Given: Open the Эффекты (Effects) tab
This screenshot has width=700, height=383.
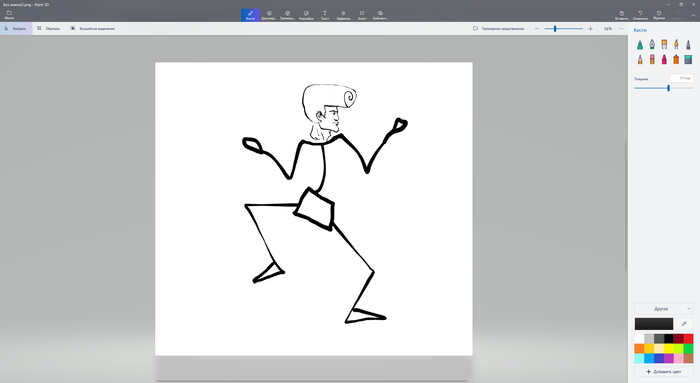Looking at the screenshot, I should (x=343, y=15).
